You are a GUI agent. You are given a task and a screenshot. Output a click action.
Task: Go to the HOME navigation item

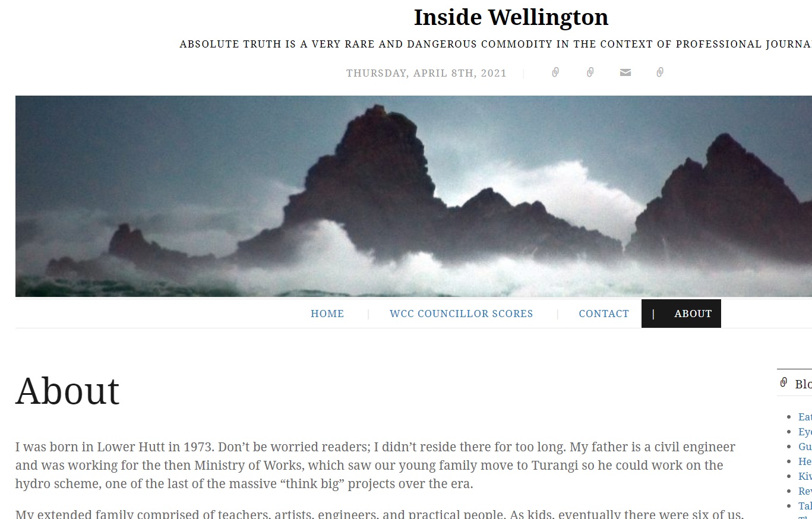click(327, 314)
